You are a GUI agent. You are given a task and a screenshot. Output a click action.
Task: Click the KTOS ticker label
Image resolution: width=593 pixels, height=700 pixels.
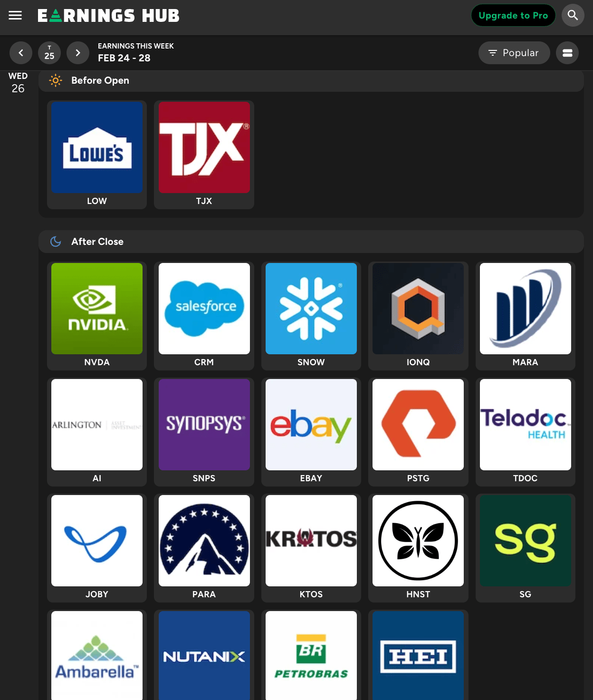[x=311, y=594]
